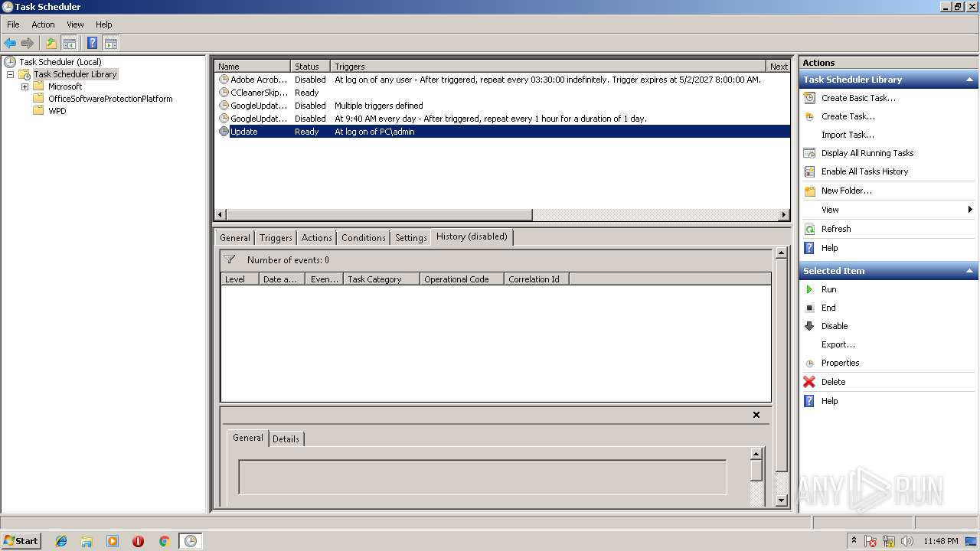Screen dimensions: 980x551
Task: Switch to the Triggers tab
Action: pyautogui.click(x=276, y=238)
